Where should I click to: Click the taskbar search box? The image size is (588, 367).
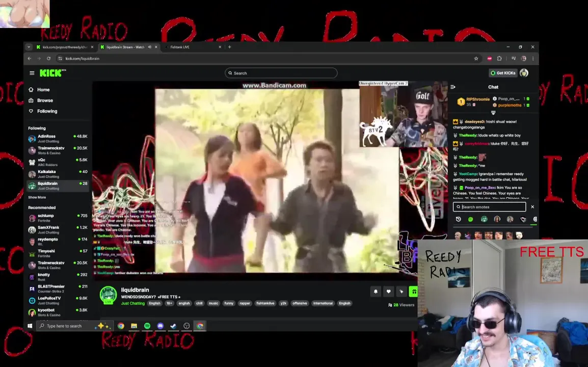point(75,326)
